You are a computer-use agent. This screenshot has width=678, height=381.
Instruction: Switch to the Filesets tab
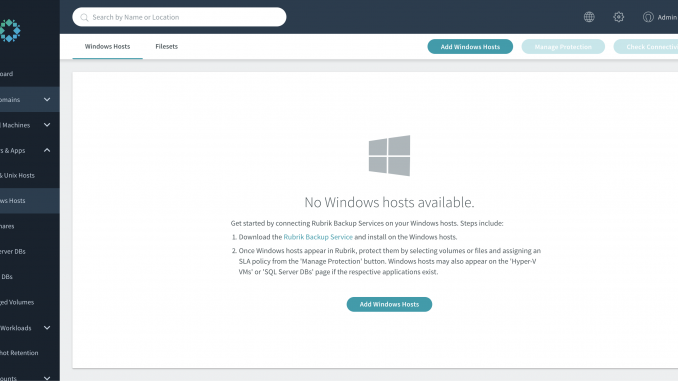[x=166, y=46]
